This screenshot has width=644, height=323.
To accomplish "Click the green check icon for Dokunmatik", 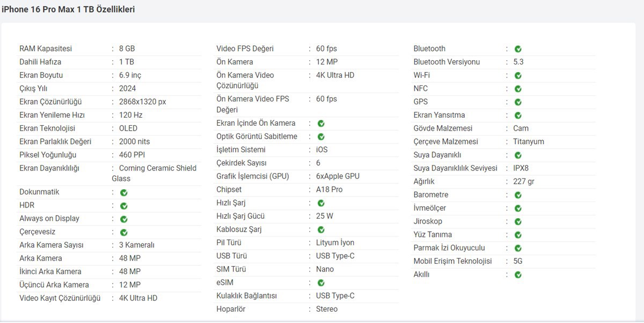I will pyautogui.click(x=123, y=192).
